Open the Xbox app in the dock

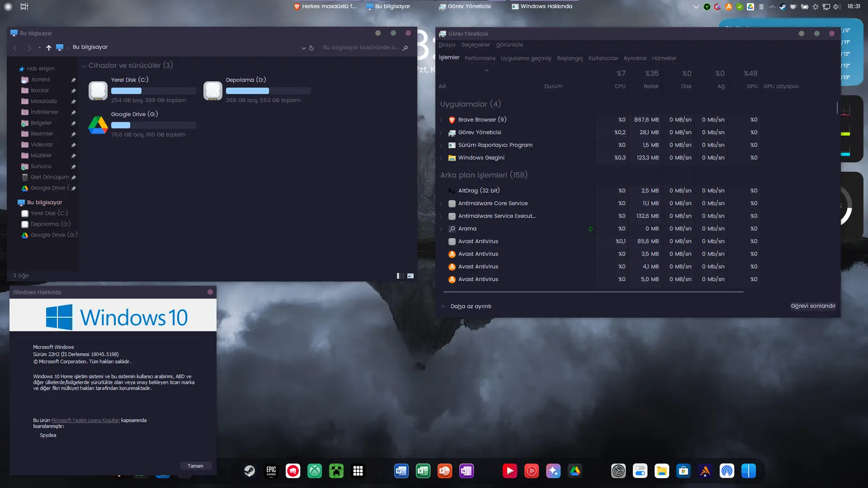point(315,471)
